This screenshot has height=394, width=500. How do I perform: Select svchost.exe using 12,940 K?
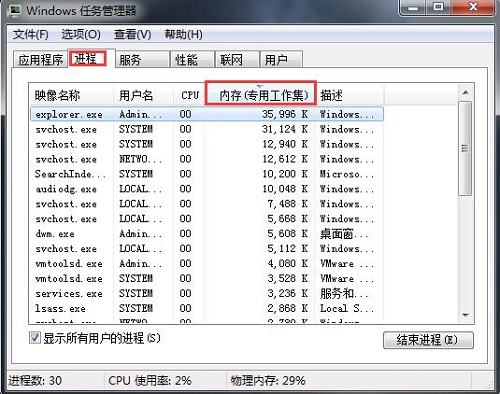pos(207,144)
